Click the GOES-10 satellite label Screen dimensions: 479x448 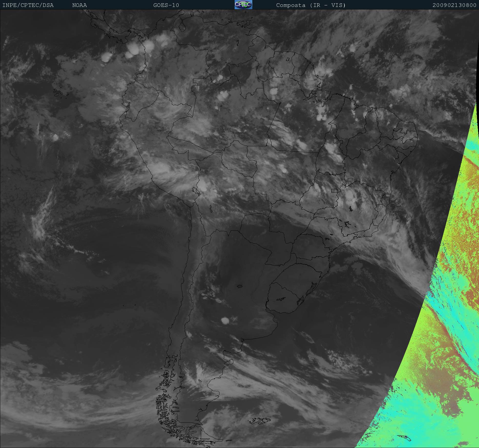point(166,5)
